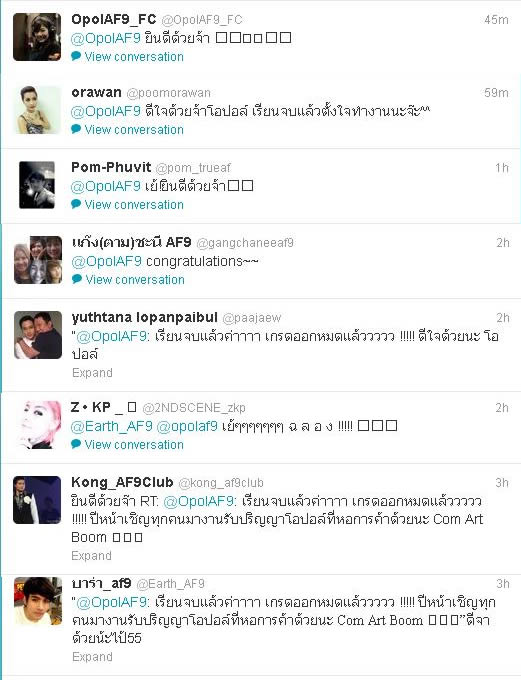Open the 45m timestamp on first tweet
521x680 pixels.
tap(496, 20)
